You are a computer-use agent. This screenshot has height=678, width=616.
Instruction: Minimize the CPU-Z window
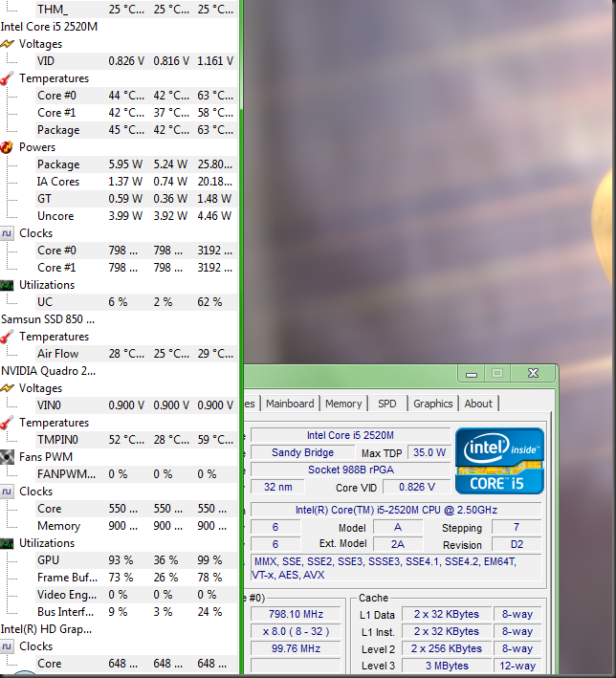[472, 374]
